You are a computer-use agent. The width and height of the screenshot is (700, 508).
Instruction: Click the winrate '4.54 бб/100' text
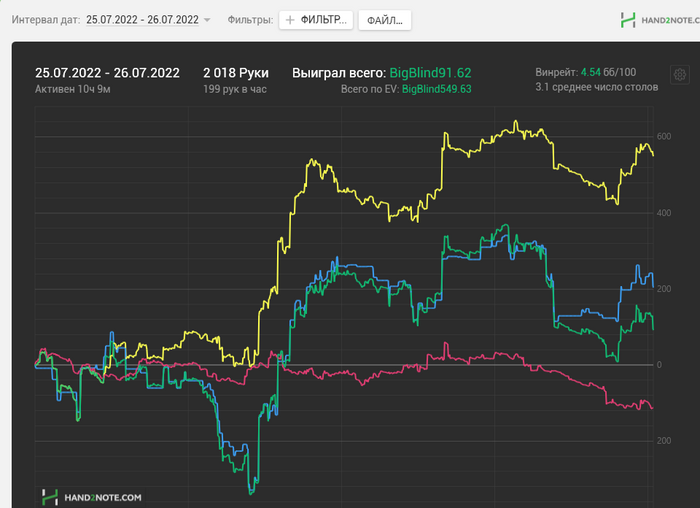pos(608,72)
